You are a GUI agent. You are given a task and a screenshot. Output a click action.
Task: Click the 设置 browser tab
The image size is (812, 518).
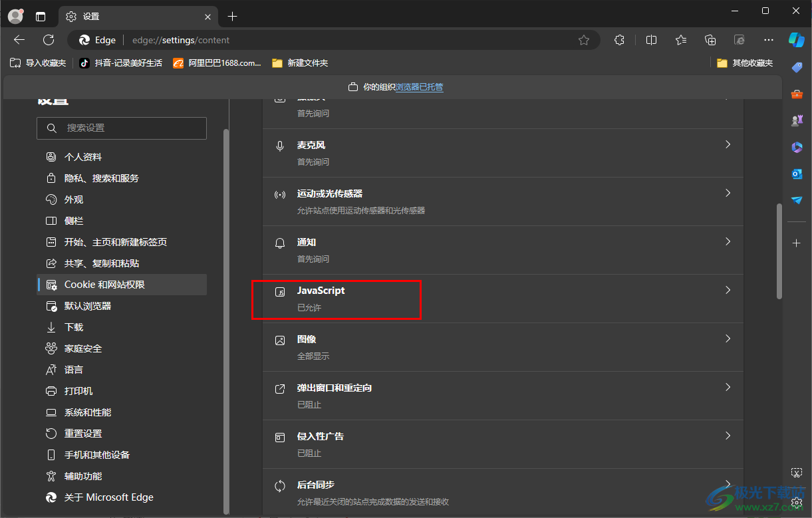point(138,17)
